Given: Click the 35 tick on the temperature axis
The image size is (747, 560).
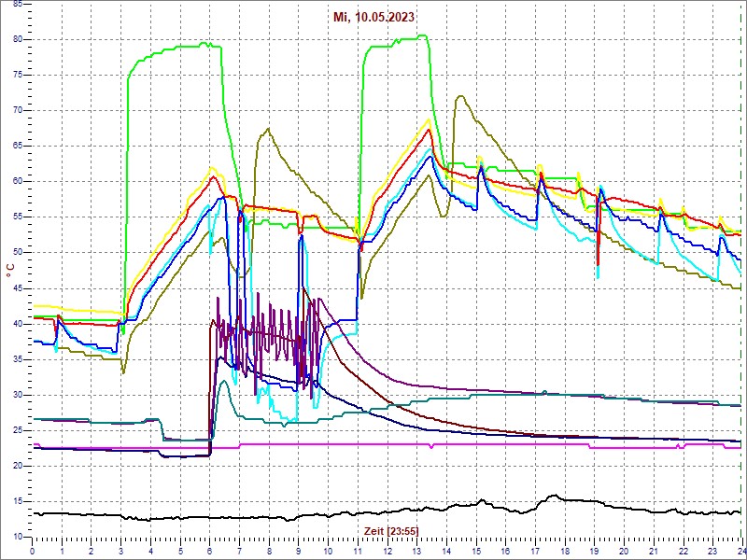Looking at the screenshot, I should (x=17, y=359).
